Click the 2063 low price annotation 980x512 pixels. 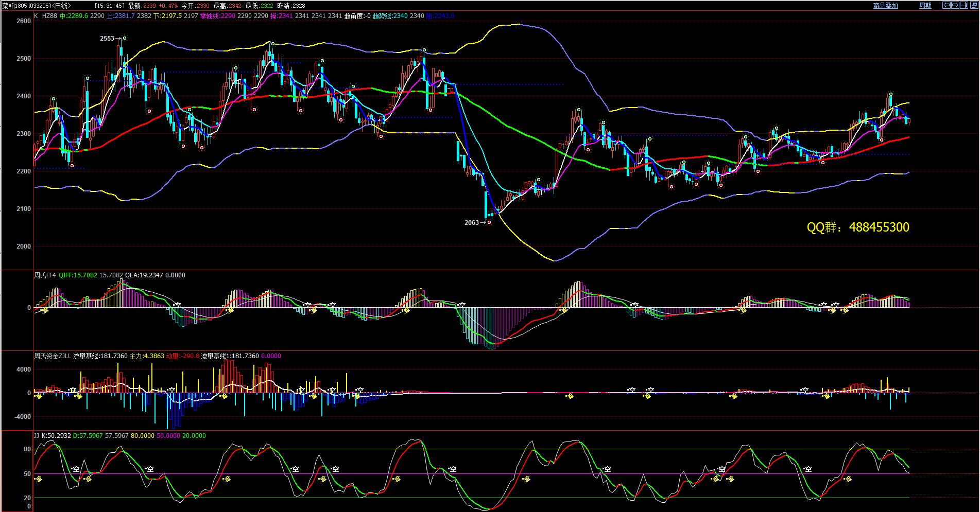click(472, 223)
